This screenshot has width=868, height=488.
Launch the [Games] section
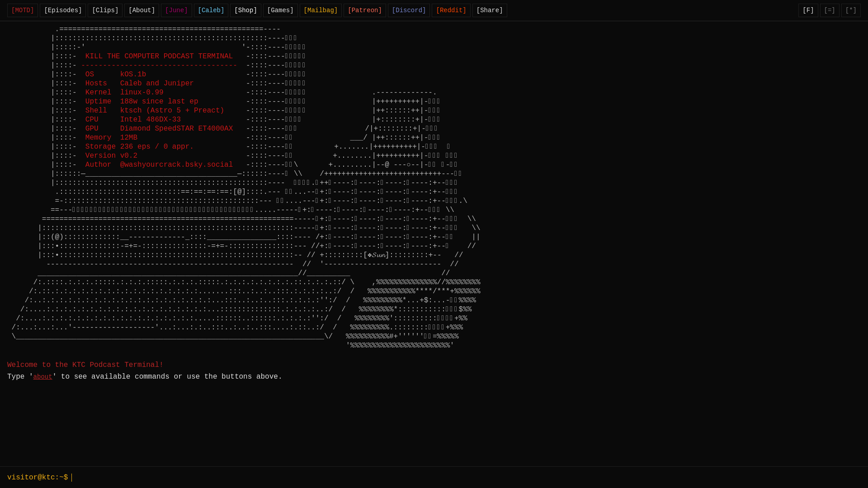[280, 10]
